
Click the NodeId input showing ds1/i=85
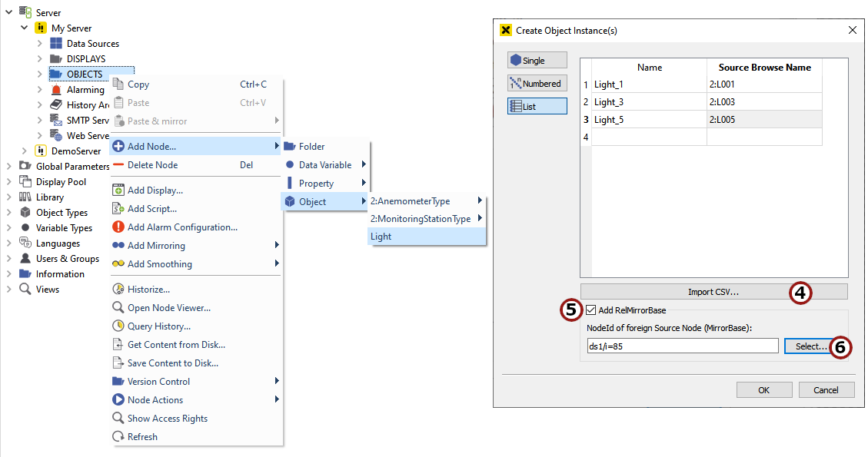[682, 346]
